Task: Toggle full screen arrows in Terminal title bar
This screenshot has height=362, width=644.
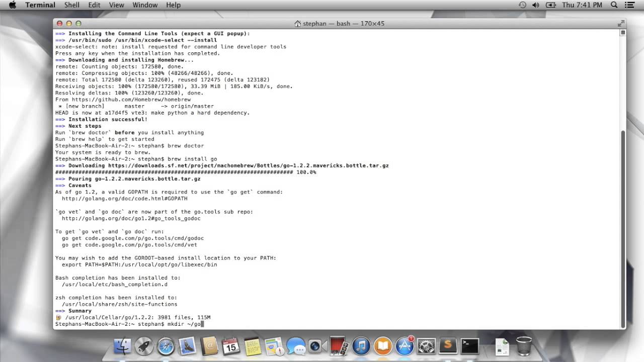Action: [621, 24]
